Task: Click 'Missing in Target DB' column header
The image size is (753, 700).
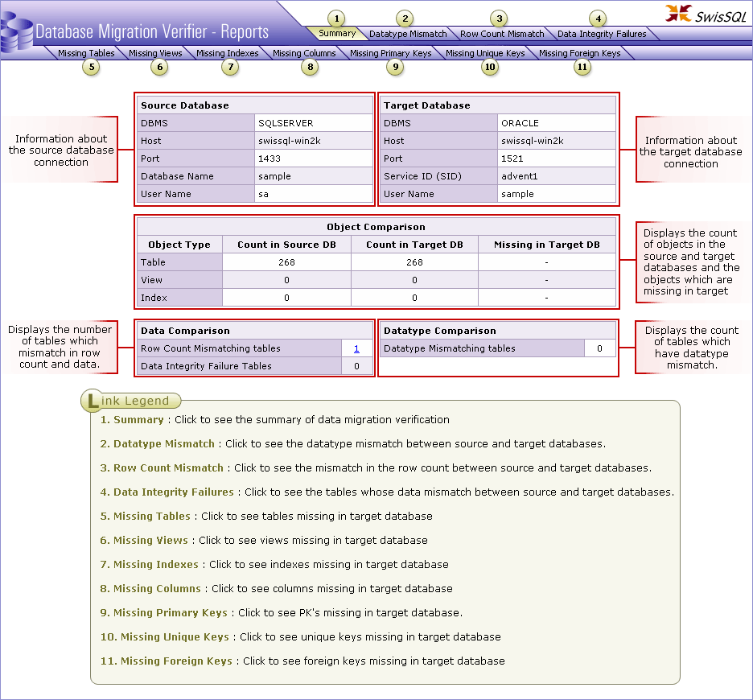Action: (x=547, y=245)
